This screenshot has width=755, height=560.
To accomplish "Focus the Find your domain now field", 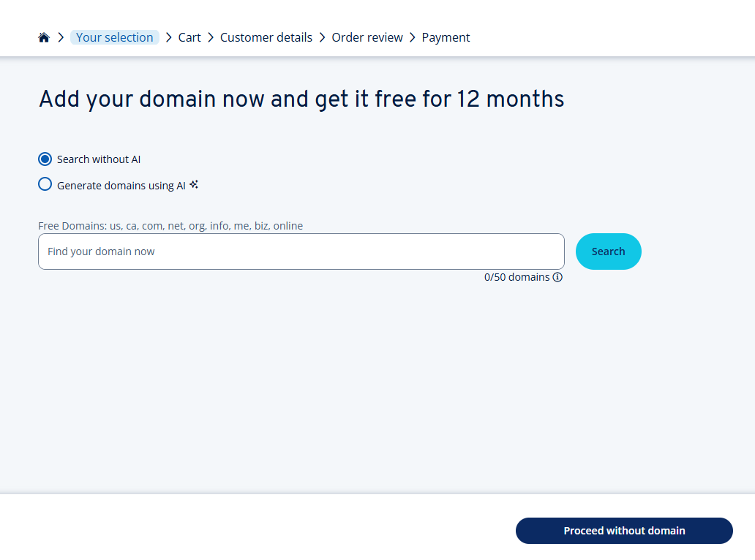I will 301,251.
